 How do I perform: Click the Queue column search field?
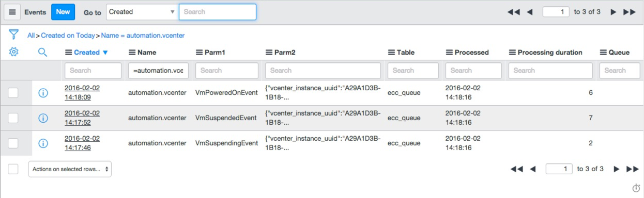[x=620, y=71]
